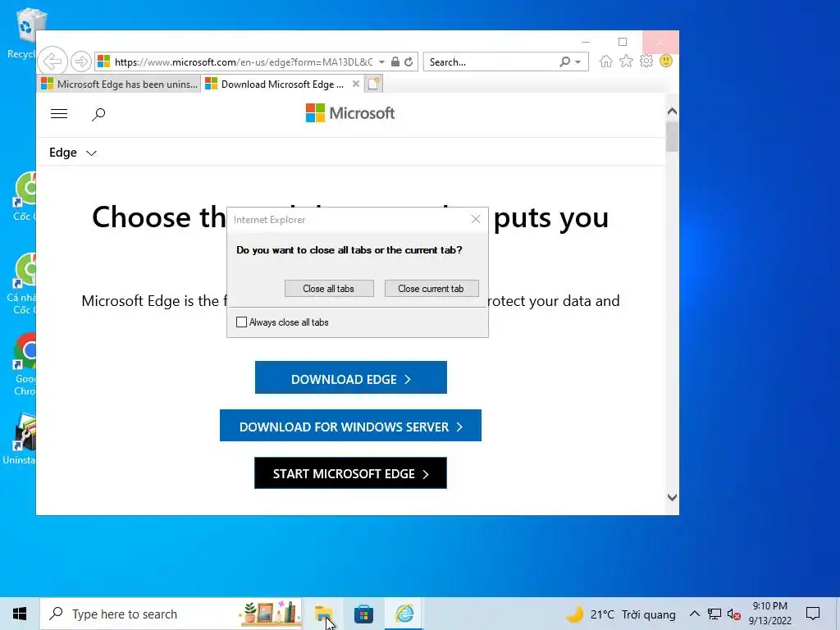Select the Uninstall desktop shortcut icon
Image resolution: width=840 pixels, height=630 pixels.
pos(21,440)
